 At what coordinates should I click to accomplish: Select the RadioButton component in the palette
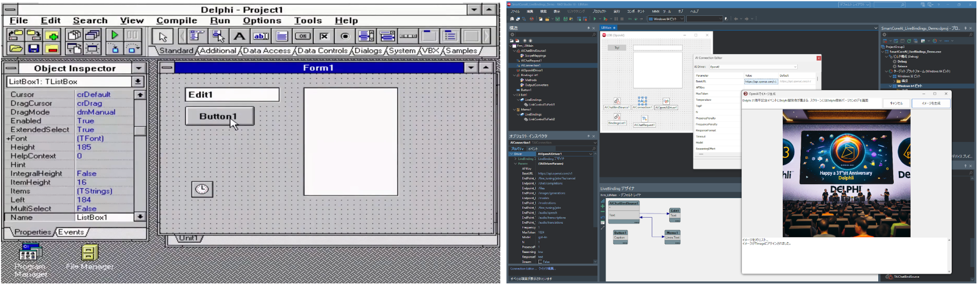pos(345,36)
